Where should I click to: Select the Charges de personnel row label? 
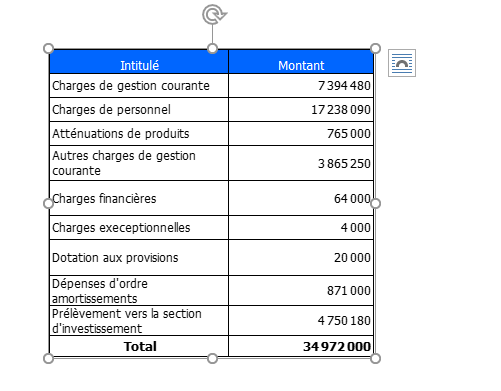[x=111, y=110]
